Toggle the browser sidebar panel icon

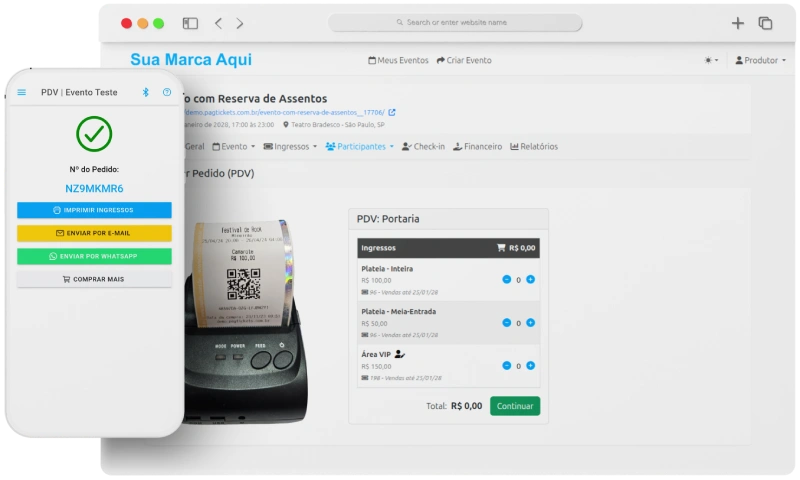coord(190,23)
